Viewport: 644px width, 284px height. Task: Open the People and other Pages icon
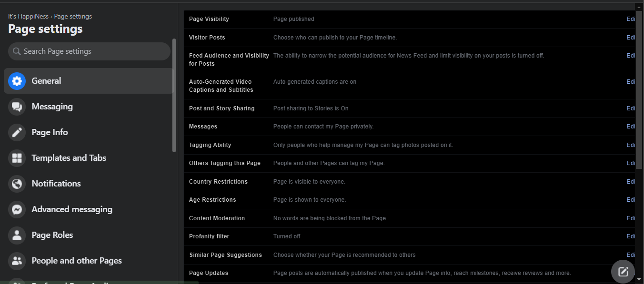(17, 261)
